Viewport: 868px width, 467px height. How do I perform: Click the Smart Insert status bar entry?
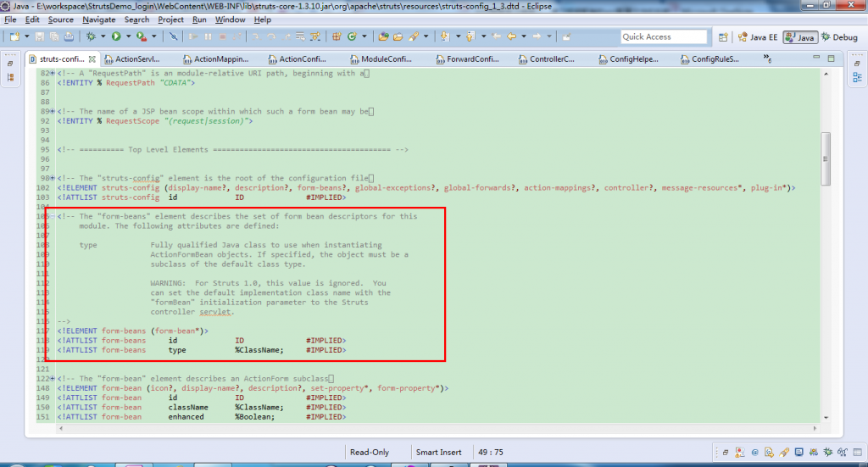[438, 452]
